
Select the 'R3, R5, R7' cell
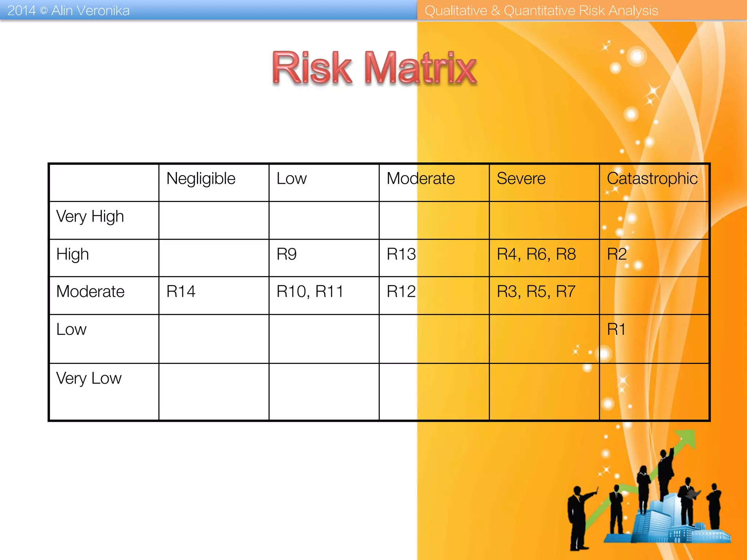[x=544, y=295]
